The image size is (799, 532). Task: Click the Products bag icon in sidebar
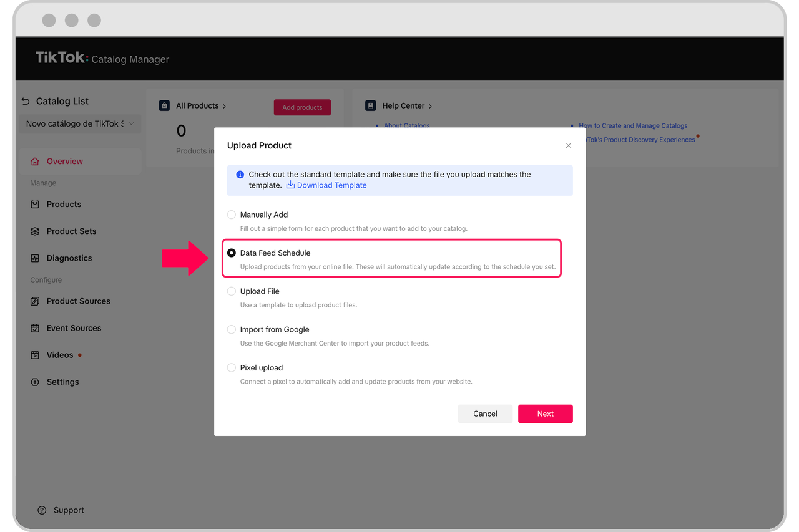[35, 205]
